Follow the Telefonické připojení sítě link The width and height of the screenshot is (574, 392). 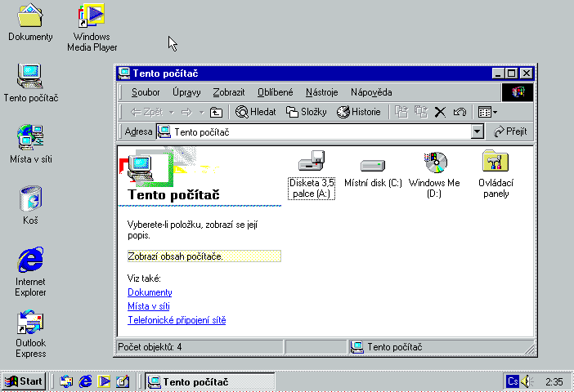pos(177,320)
